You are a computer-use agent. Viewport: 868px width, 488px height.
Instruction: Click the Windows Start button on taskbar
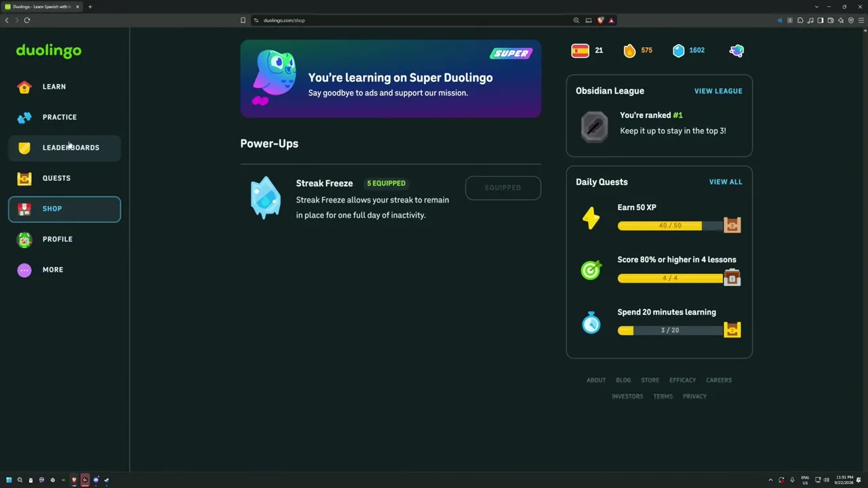9,480
